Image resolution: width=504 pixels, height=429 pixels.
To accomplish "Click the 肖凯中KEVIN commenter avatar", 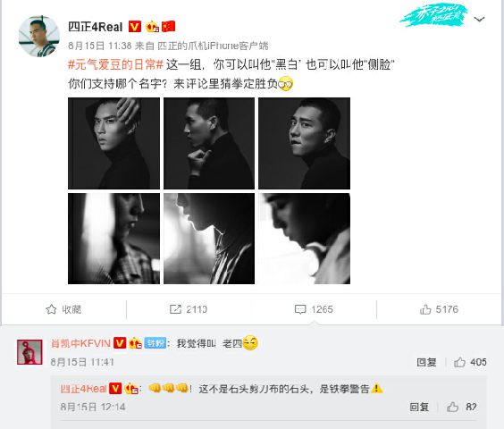I will click(29, 352).
